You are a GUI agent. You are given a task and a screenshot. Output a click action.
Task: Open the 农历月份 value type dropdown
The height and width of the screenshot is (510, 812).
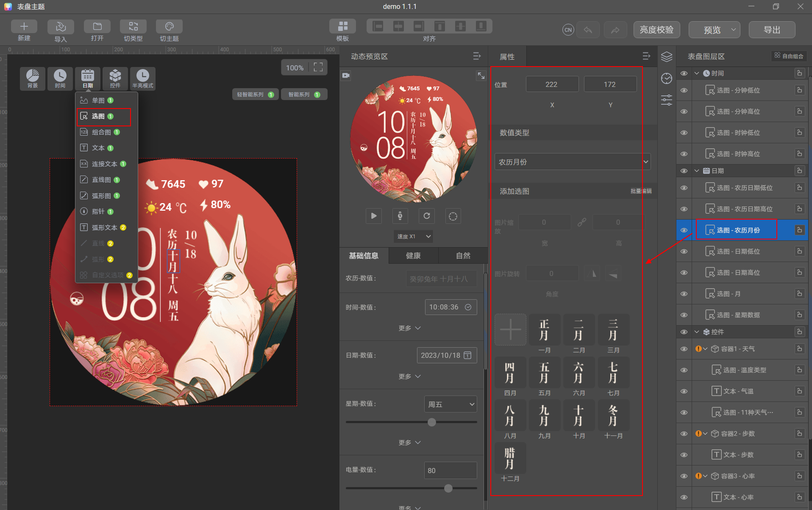click(x=573, y=162)
